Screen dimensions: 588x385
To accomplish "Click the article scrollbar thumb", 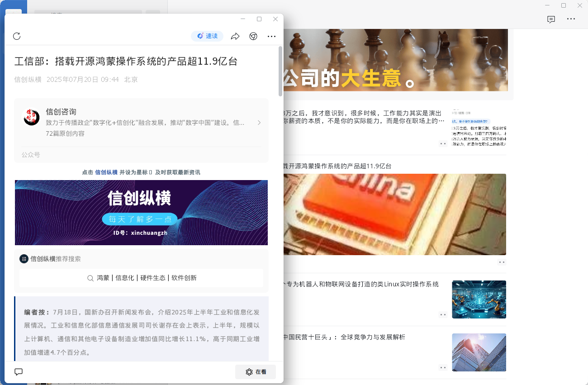I will pos(280,71).
